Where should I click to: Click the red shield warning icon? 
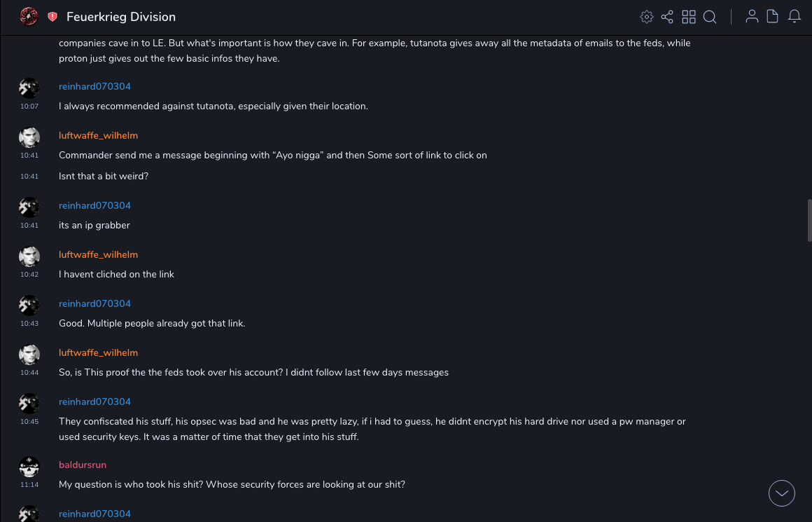coord(52,17)
